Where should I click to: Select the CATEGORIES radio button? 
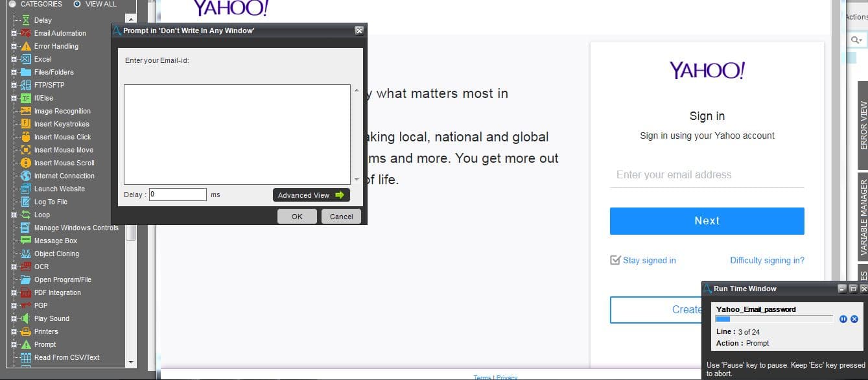click(x=12, y=4)
